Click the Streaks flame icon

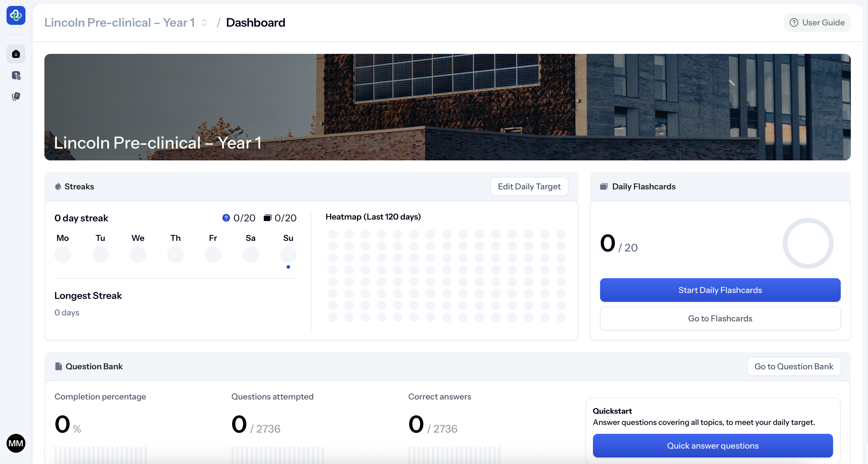point(58,186)
